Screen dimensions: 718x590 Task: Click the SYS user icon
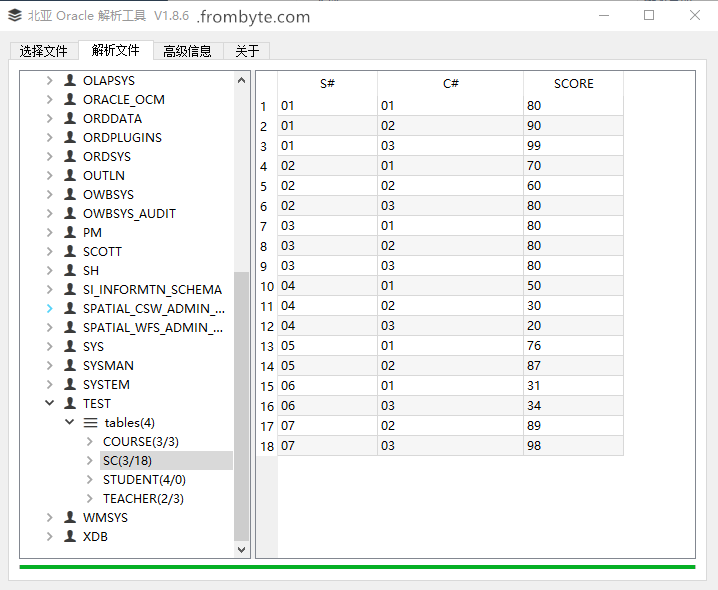(70, 346)
